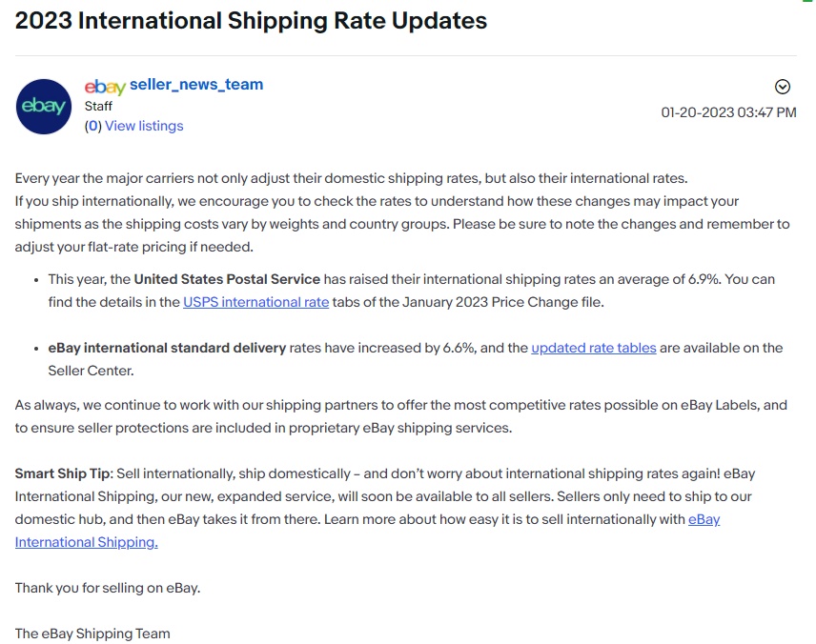Click the post title about shipping rate updates
This screenshot has width=816, height=644.
tap(250, 20)
